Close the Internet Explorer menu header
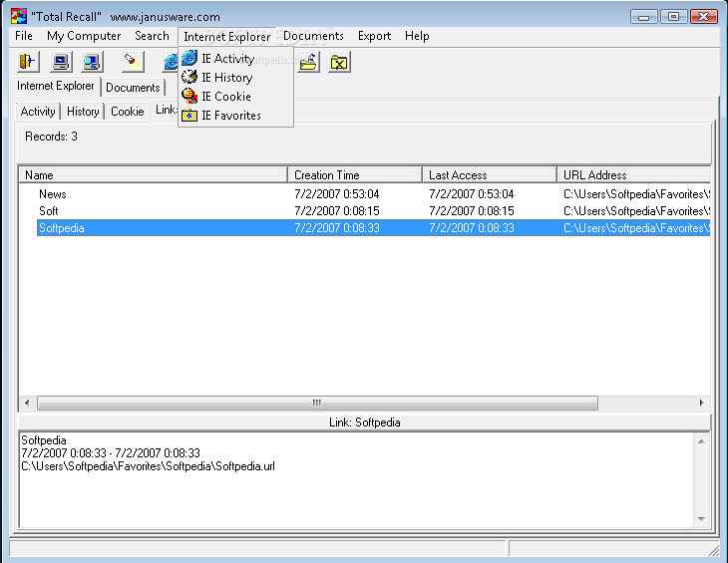The image size is (728, 563). (227, 36)
